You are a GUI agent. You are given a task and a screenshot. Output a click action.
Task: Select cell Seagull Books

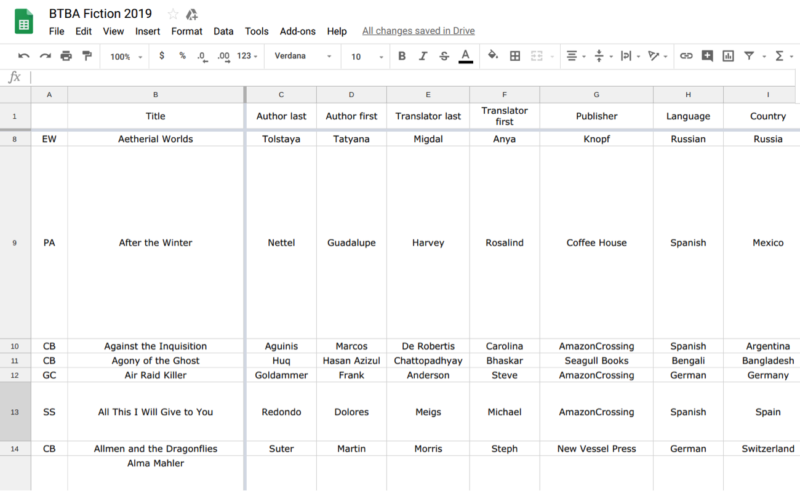[596, 360]
